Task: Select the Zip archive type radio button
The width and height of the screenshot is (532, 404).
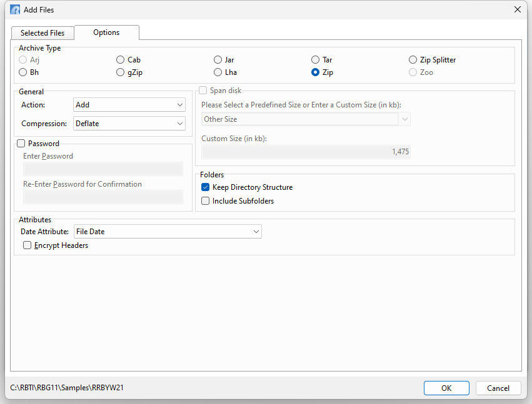Action: (x=315, y=72)
